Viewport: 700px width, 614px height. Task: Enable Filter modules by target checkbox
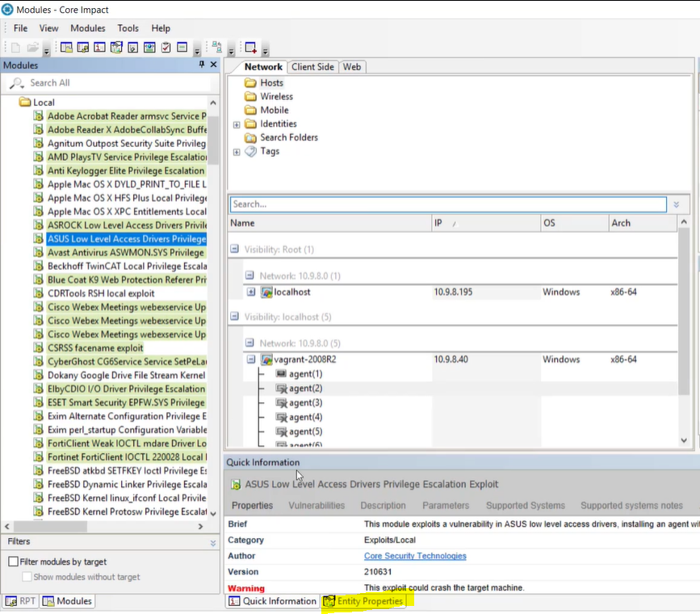click(13, 561)
